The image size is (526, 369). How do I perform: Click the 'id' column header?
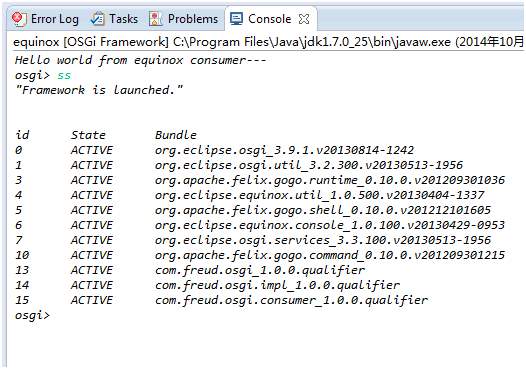[22, 135]
